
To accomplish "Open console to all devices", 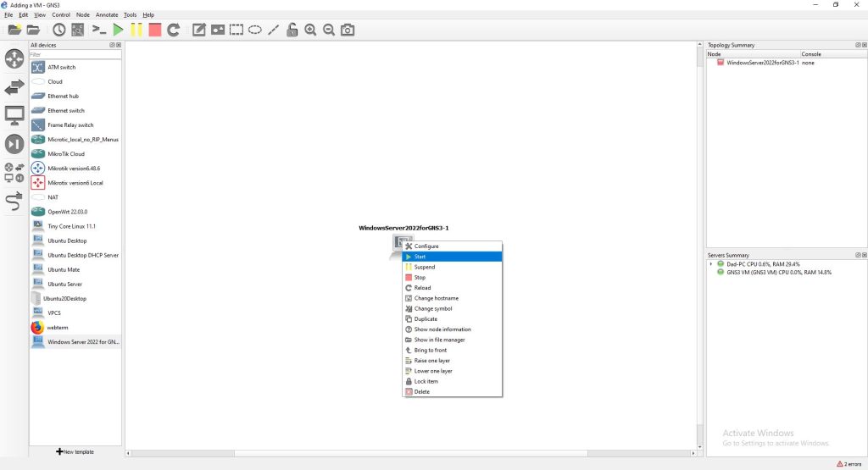I will click(98, 30).
